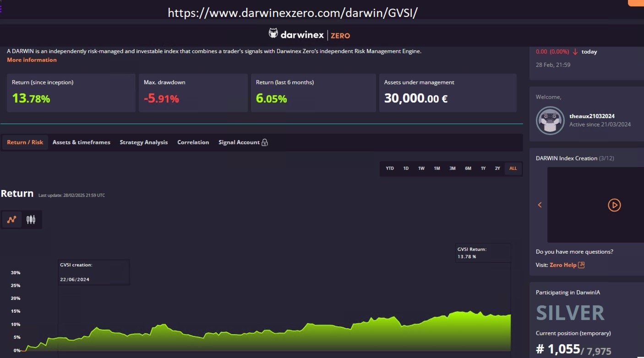Viewport: 644px width, 358px height.
Task: Switch to line chart view icon
Action: click(x=11, y=220)
